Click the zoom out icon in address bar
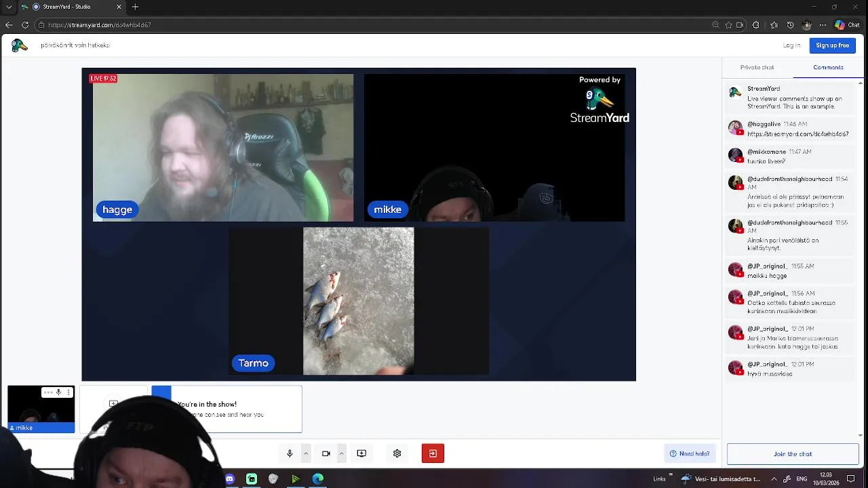Viewport: 868px width, 488px height. pos(715,25)
